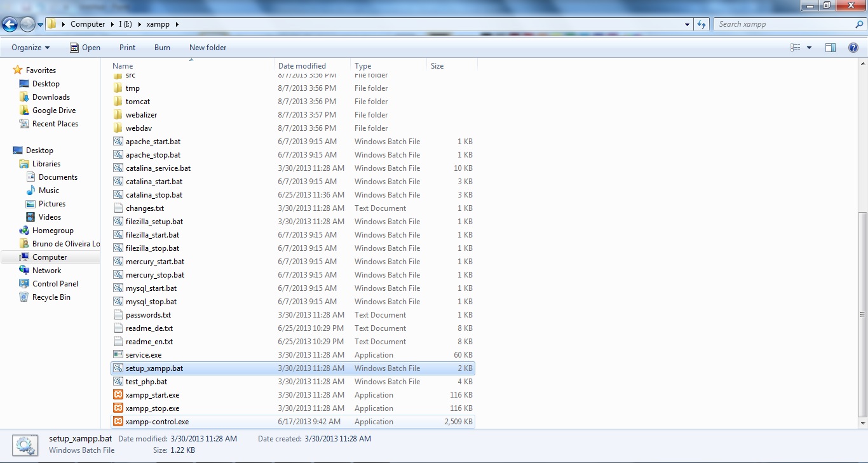
Task: Click the Print toolbar button
Action: pyautogui.click(x=127, y=48)
